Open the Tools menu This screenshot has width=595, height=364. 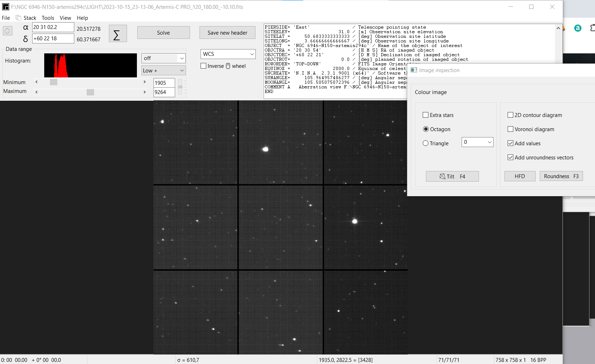(x=48, y=18)
